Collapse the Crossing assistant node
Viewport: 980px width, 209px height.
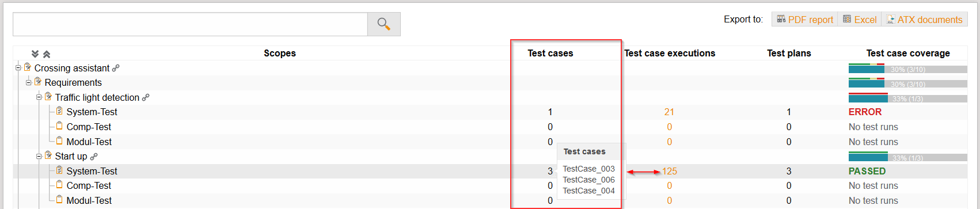pyautogui.click(x=18, y=68)
